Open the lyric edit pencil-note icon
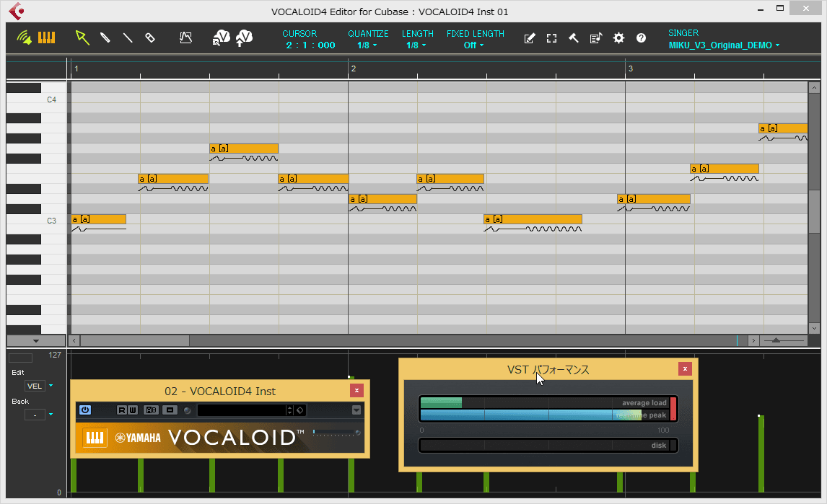Viewport: 827px width, 504px height. coord(530,38)
